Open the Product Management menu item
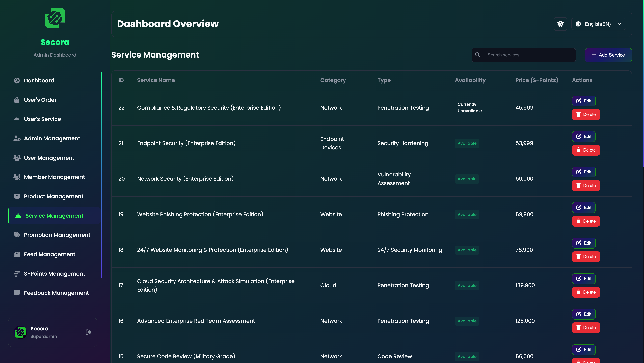This screenshot has height=363, width=644. [53, 196]
